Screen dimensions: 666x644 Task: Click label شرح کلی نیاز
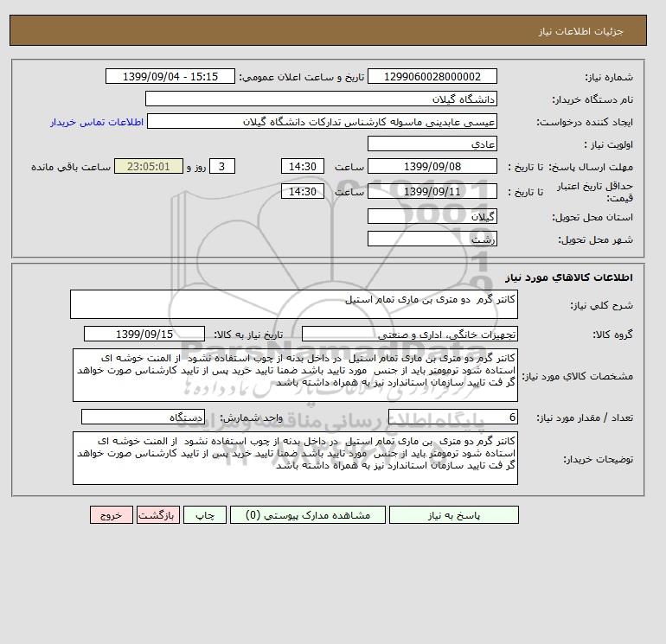click(x=601, y=305)
